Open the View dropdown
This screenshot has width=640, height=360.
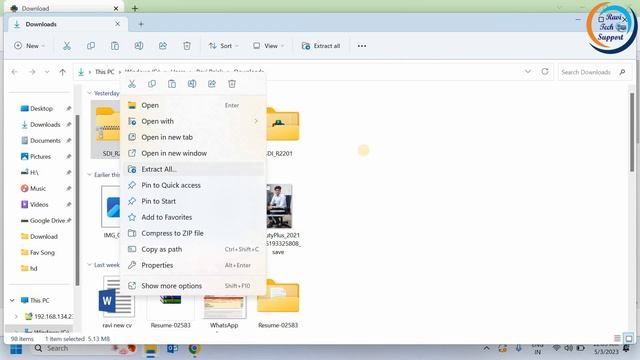pos(268,46)
